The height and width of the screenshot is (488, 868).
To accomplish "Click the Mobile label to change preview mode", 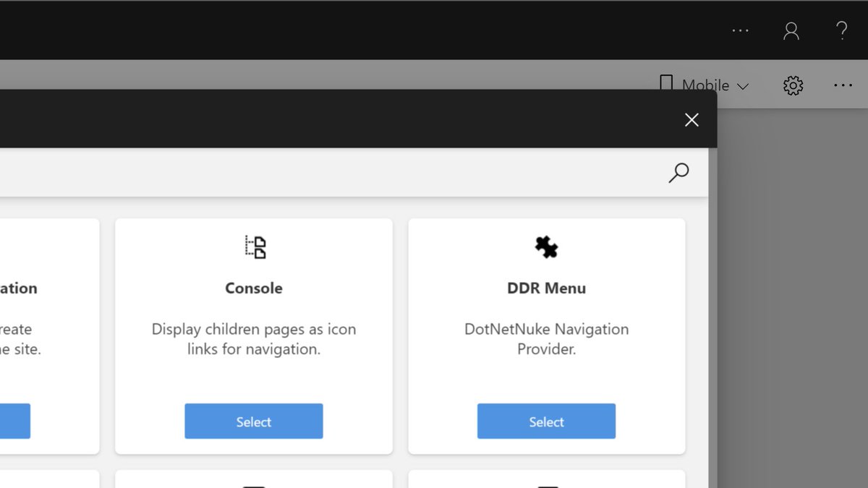I will tap(705, 85).
